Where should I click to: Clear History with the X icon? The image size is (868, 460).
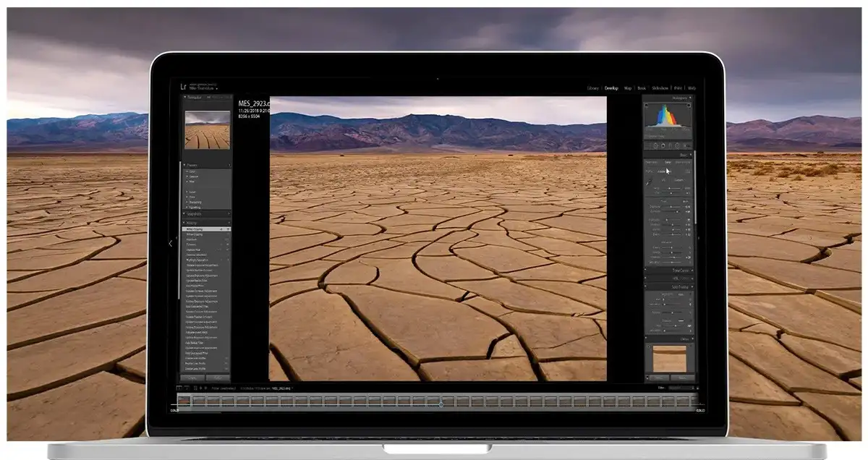click(x=229, y=223)
